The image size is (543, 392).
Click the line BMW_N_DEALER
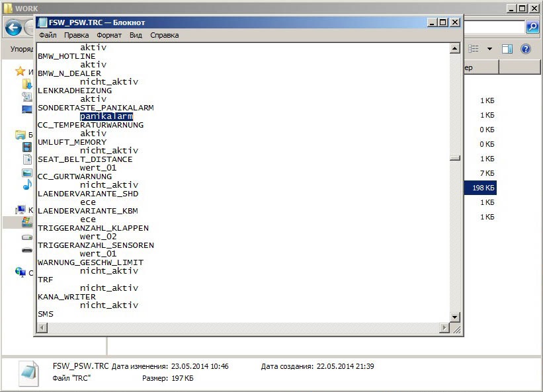point(69,73)
